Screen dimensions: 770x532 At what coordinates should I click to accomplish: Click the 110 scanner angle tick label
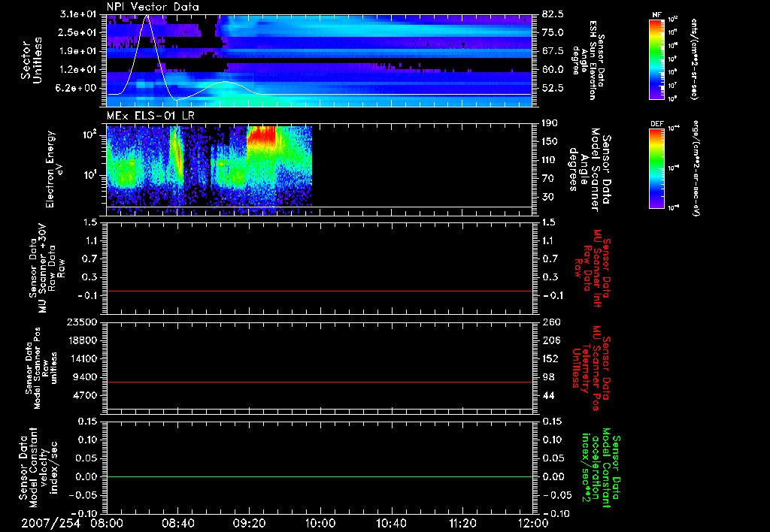click(550, 160)
